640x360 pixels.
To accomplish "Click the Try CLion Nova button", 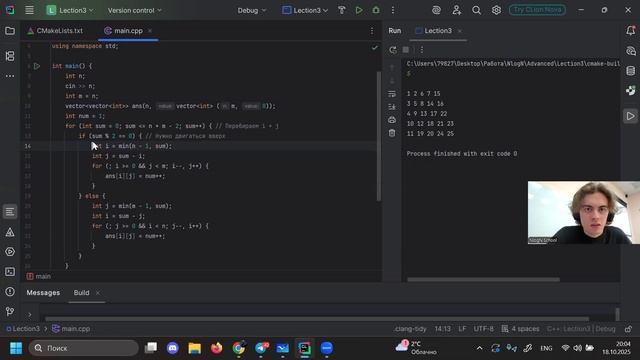I will tap(537, 10).
